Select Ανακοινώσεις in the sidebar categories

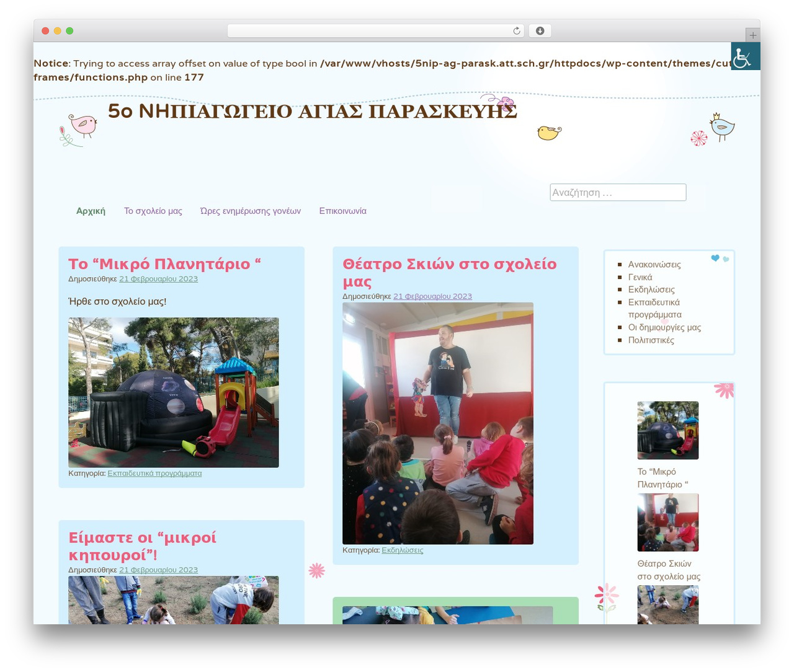point(654,265)
